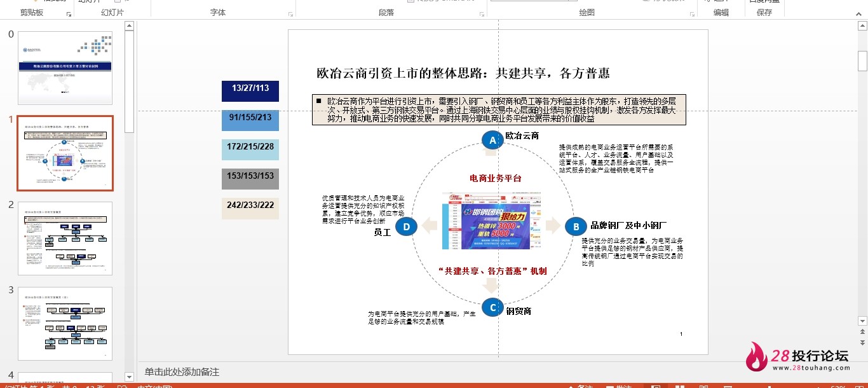Open the 绘图 group dialog launcher
This screenshot has height=388, width=868.
pyautogui.click(x=692, y=13)
